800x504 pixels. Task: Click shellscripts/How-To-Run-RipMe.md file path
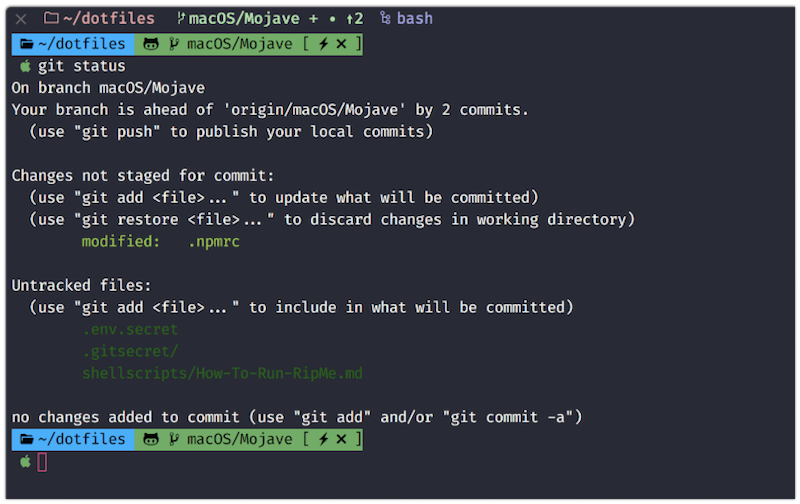pos(222,373)
